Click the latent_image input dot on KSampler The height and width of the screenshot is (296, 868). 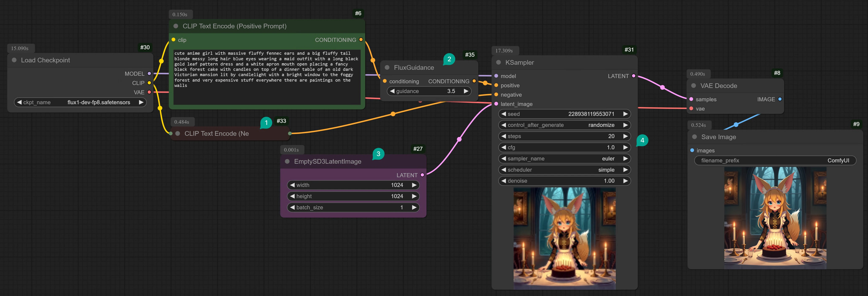[x=496, y=104]
